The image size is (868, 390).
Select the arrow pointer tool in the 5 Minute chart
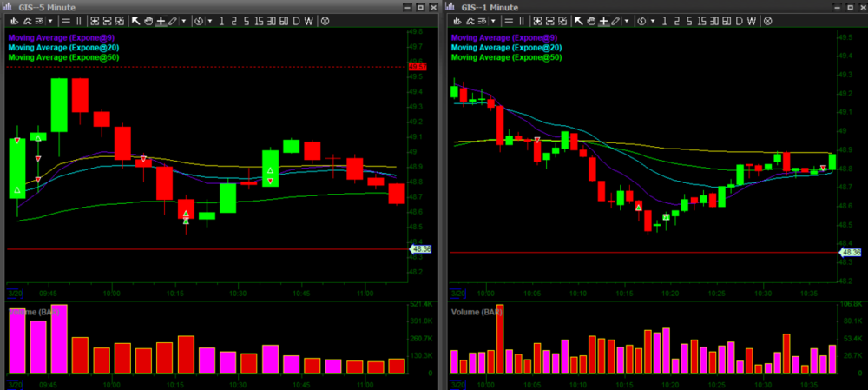pos(136,20)
